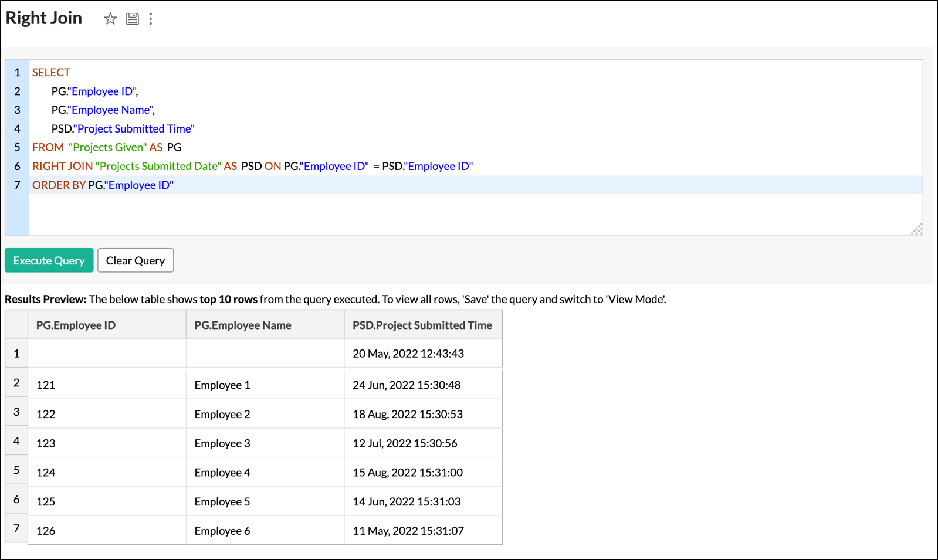Select the PG.Employee Name column header
This screenshot has height=560, width=938.
tap(265, 325)
